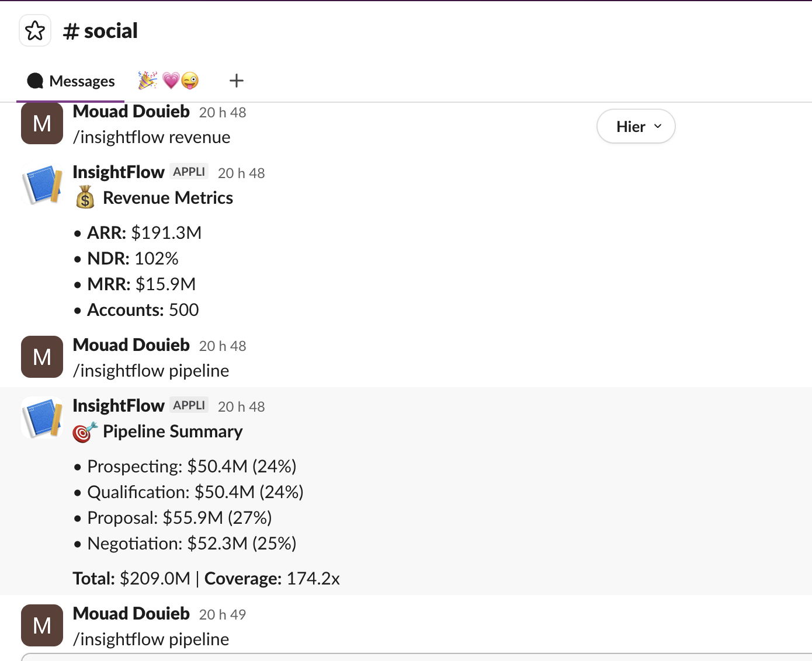Image resolution: width=812 pixels, height=661 pixels.
Task: Open the emoji tab with party popper
Action: click(x=168, y=81)
